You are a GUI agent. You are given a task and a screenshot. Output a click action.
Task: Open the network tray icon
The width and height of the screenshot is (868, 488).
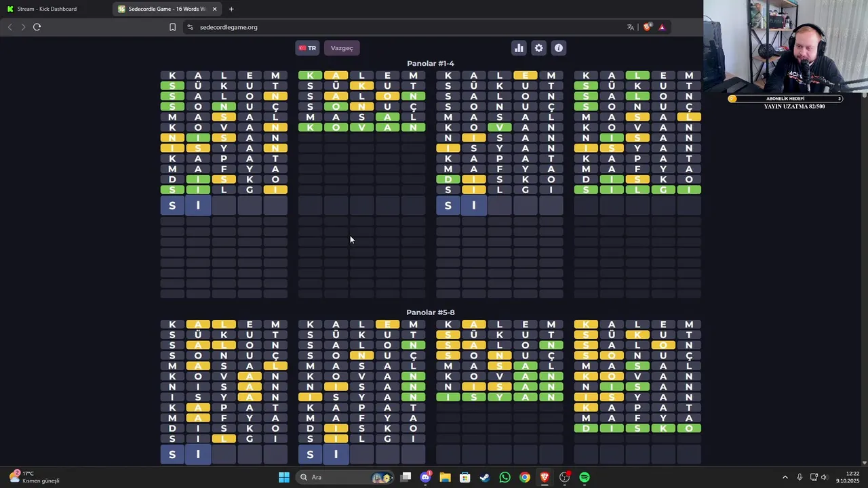814,477
